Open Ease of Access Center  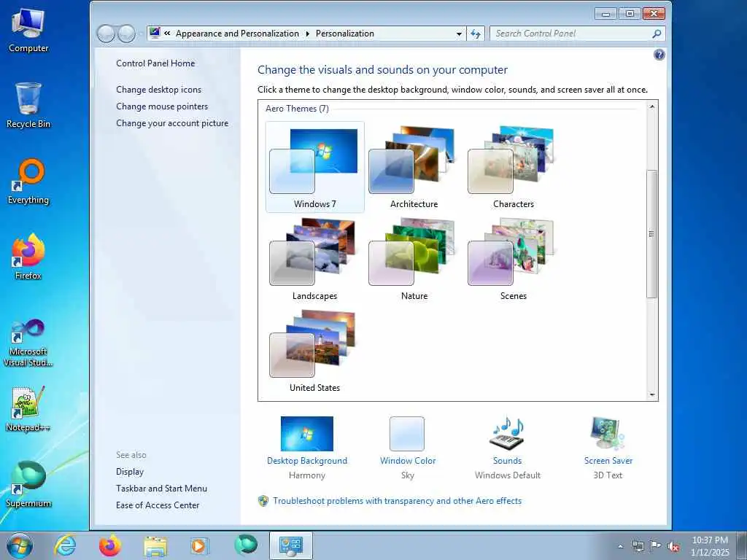point(158,505)
